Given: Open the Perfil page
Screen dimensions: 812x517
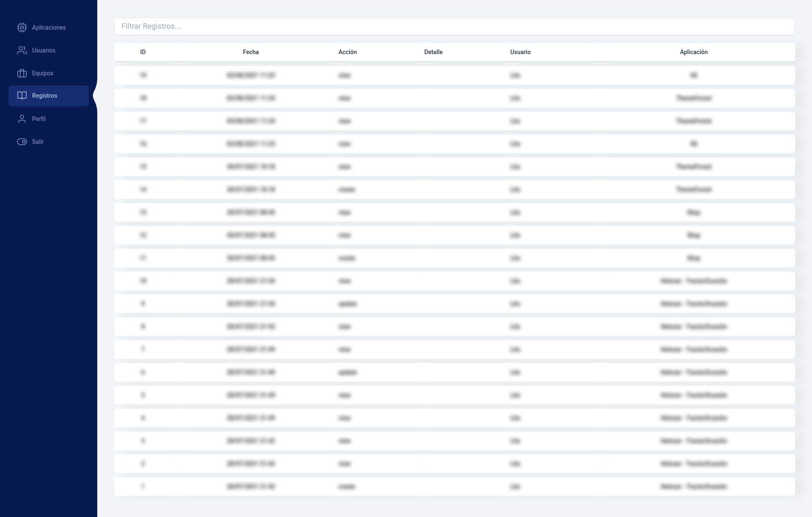Looking at the screenshot, I should coord(49,119).
